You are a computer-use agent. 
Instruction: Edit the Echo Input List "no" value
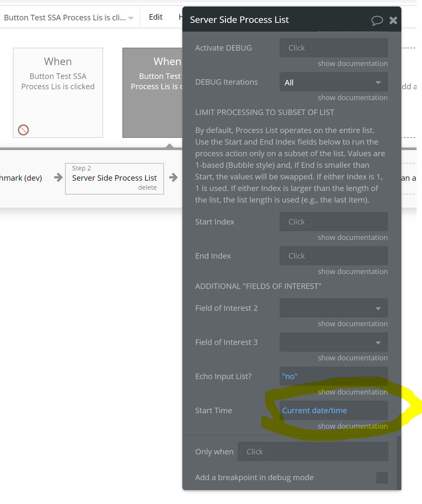tap(333, 376)
